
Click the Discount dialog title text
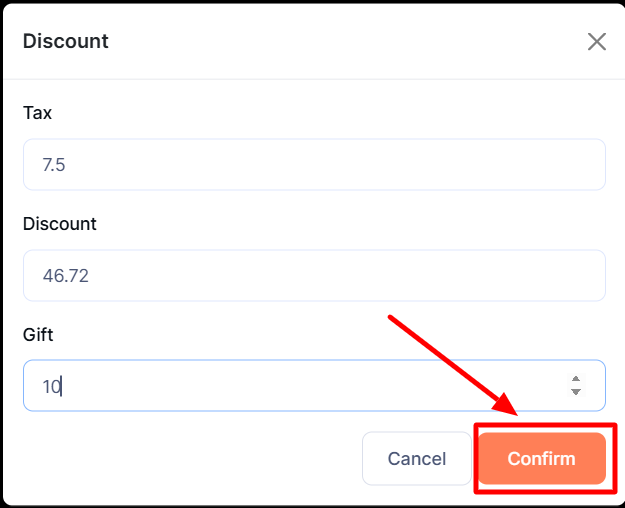(66, 41)
